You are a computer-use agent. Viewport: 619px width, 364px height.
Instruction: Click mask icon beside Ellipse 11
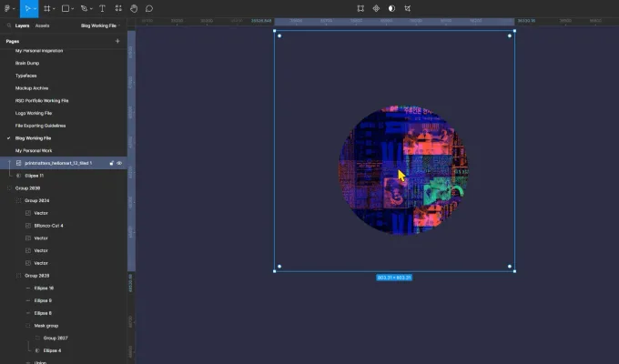(18, 176)
